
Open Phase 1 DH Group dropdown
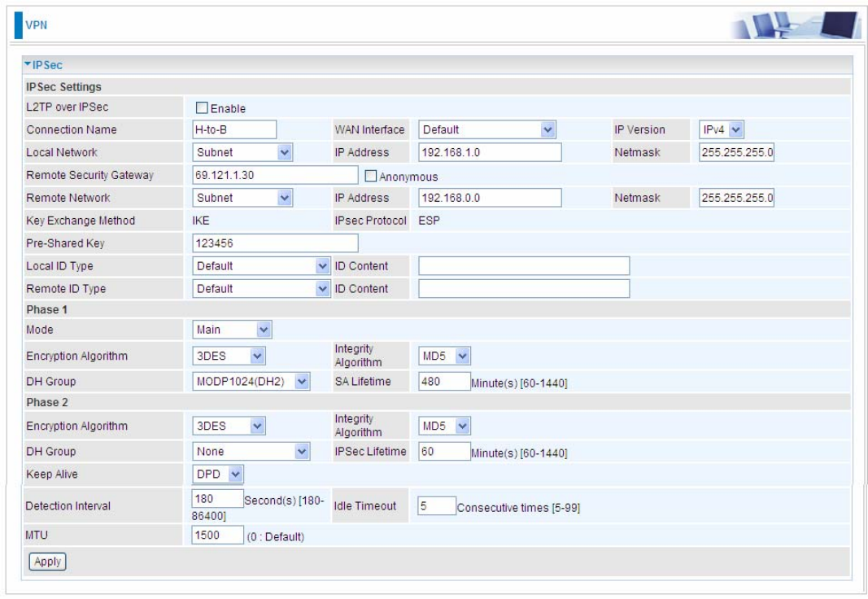tap(251, 382)
